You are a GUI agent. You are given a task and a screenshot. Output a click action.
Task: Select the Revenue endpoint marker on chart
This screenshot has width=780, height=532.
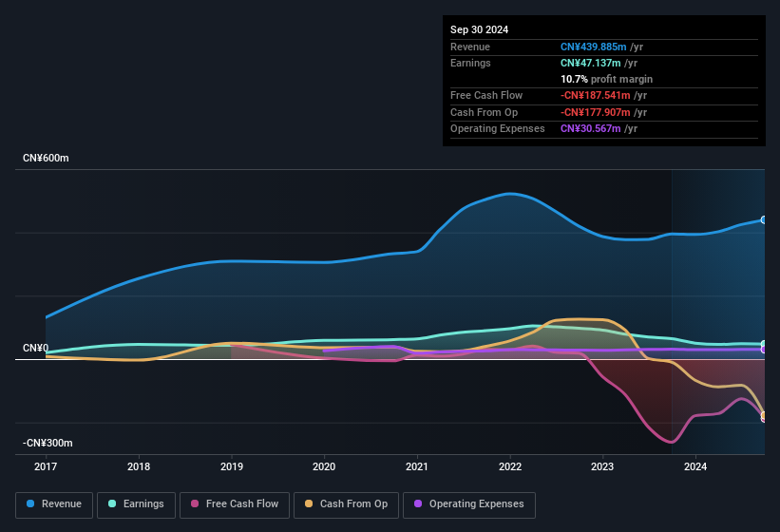[x=764, y=219]
